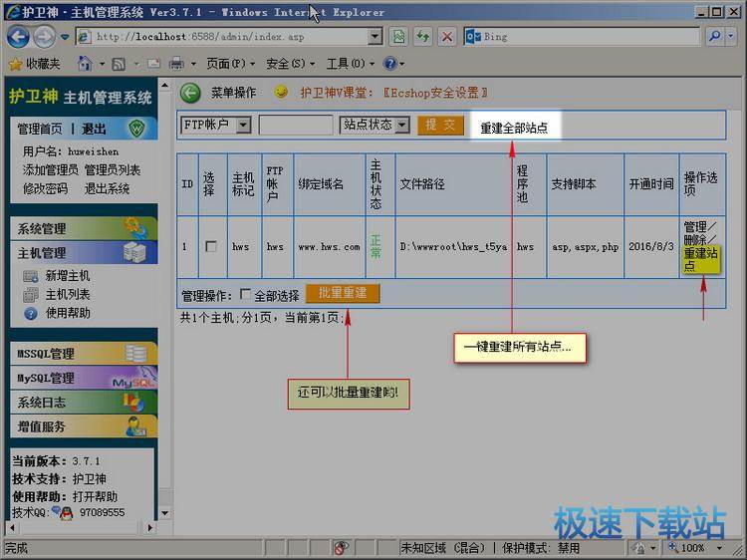Click 管理 link in the hws row
747x560 pixels.
click(x=695, y=226)
